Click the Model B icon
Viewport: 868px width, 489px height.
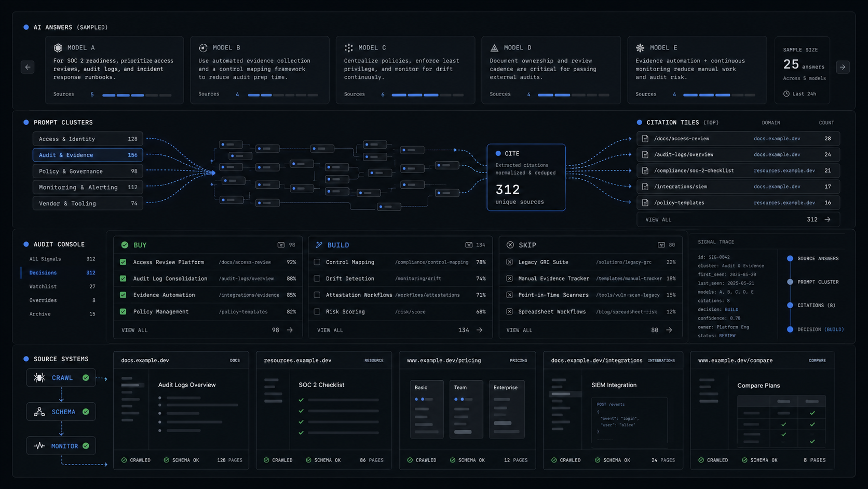coord(203,48)
